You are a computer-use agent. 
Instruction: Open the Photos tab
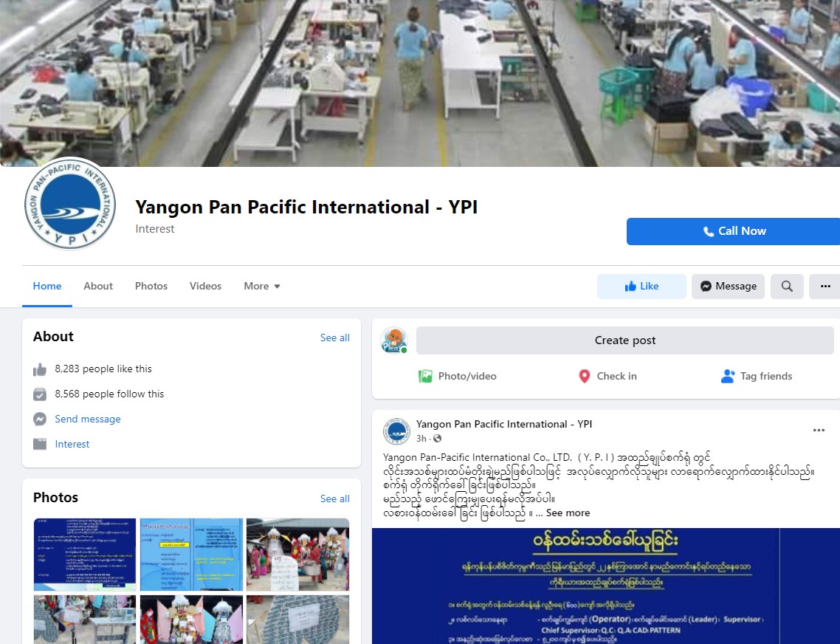(x=151, y=286)
